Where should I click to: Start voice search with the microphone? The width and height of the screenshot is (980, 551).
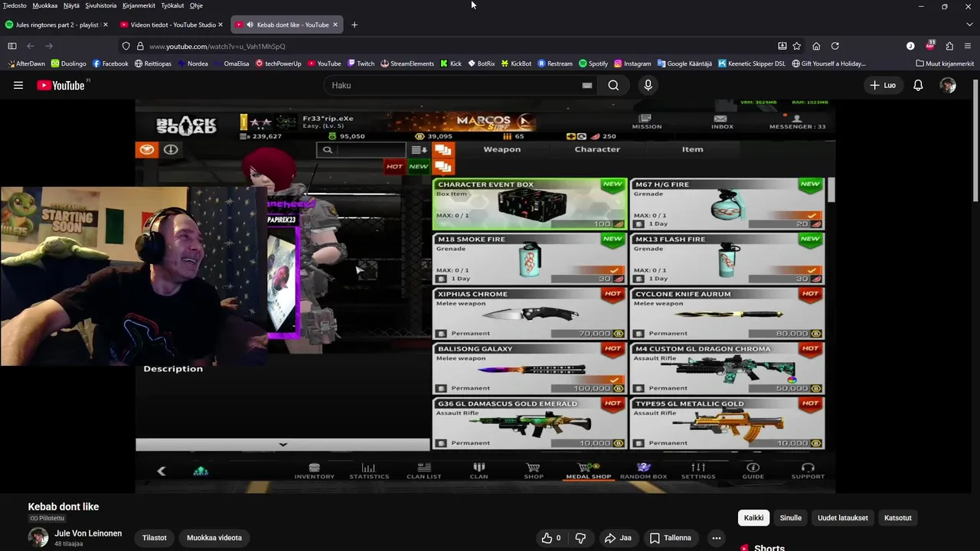(x=648, y=85)
